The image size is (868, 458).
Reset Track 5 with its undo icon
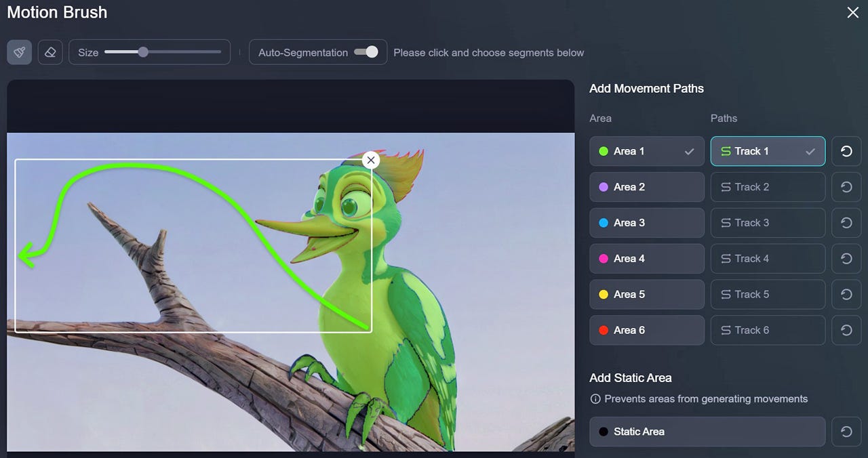[x=846, y=295]
